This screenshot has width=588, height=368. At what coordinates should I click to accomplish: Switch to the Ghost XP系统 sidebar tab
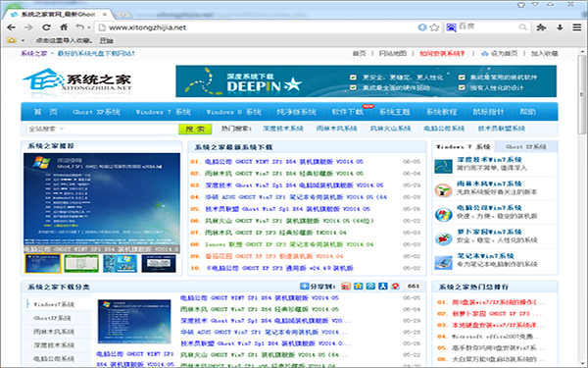click(525, 146)
